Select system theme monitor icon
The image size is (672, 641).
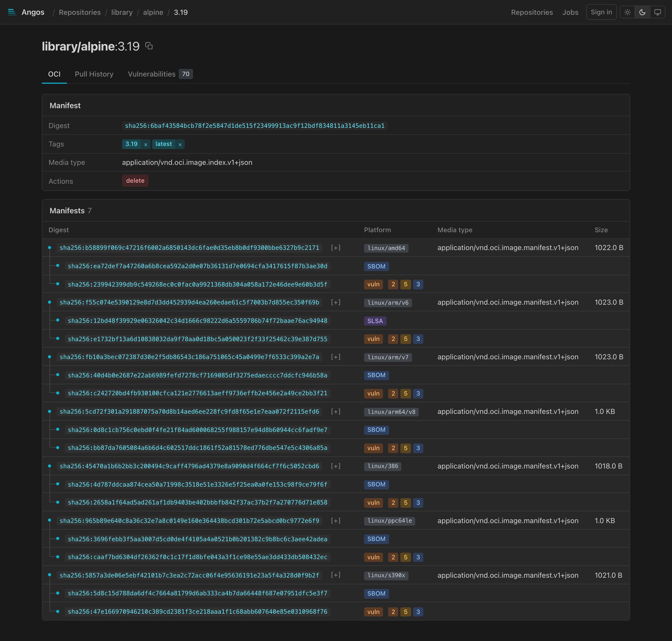pos(658,12)
